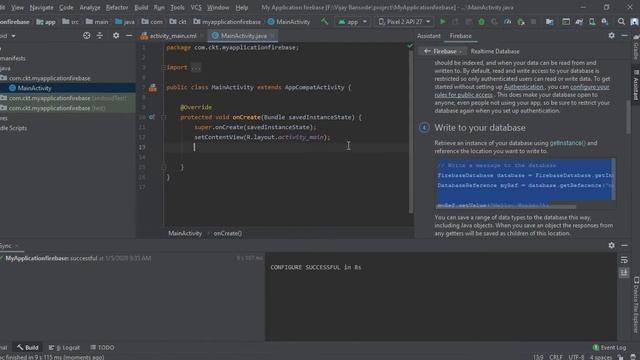Attach debugger to Android process icon

click(x=521, y=22)
